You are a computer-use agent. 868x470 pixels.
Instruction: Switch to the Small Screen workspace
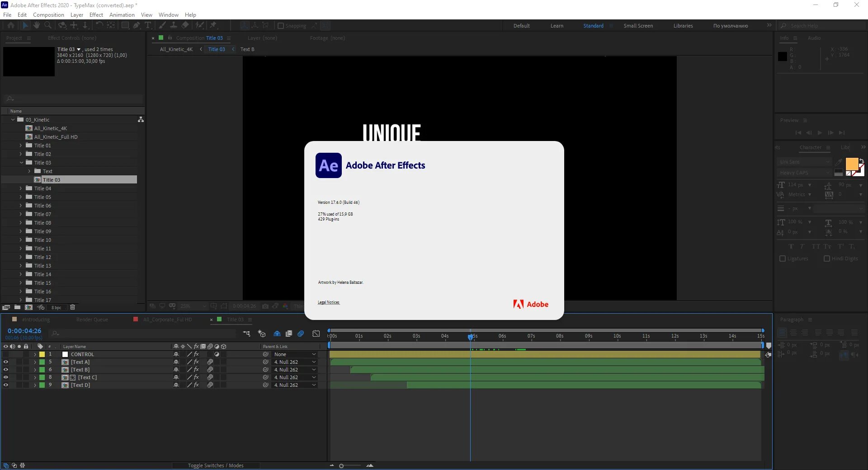click(x=638, y=26)
